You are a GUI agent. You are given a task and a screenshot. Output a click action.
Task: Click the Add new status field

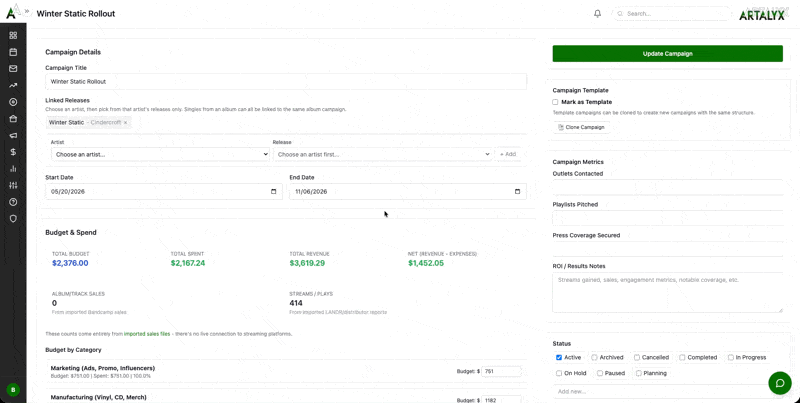[x=667, y=392]
